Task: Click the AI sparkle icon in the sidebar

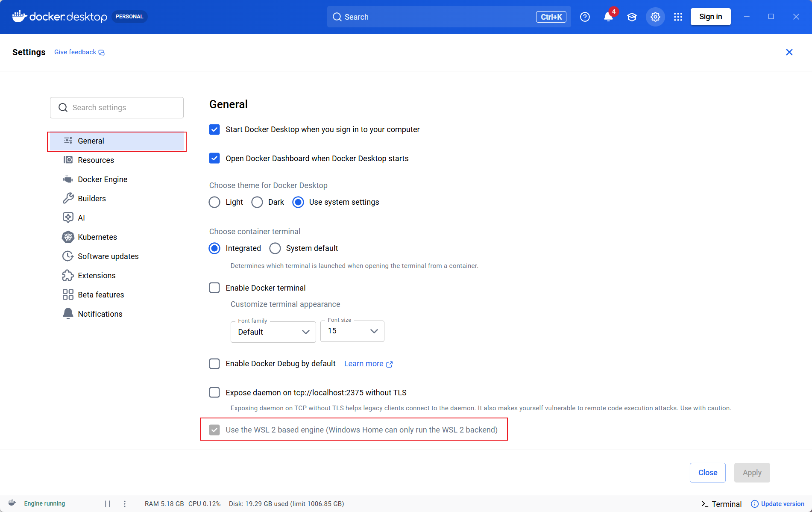Action: (68, 218)
